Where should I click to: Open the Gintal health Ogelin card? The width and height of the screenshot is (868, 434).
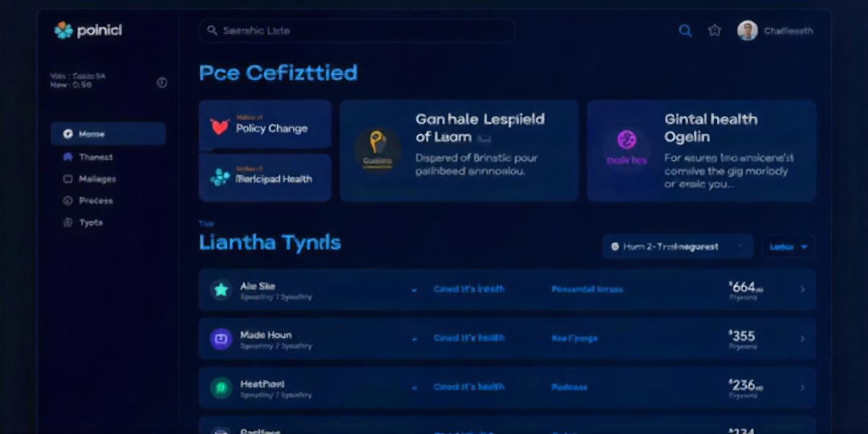(702, 150)
